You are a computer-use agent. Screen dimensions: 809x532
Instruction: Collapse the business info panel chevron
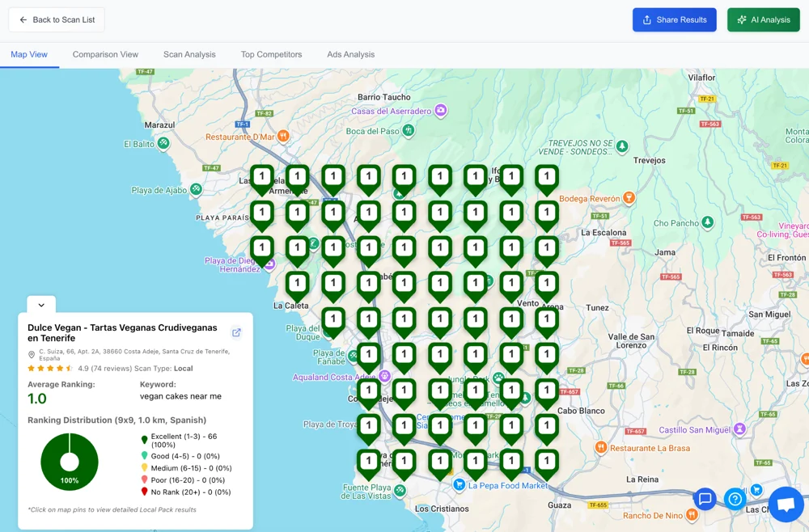point(41,305)
